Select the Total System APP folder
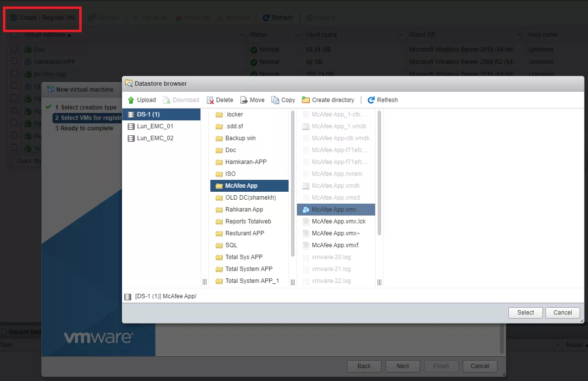The image size is (588, 381). (x=249, y=269)
